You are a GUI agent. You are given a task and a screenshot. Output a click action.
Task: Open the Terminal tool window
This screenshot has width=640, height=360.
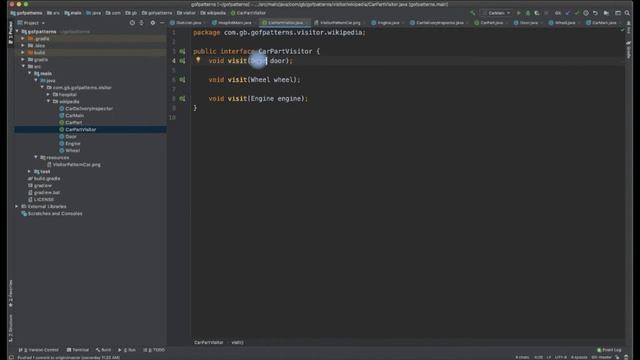(78, 350)
